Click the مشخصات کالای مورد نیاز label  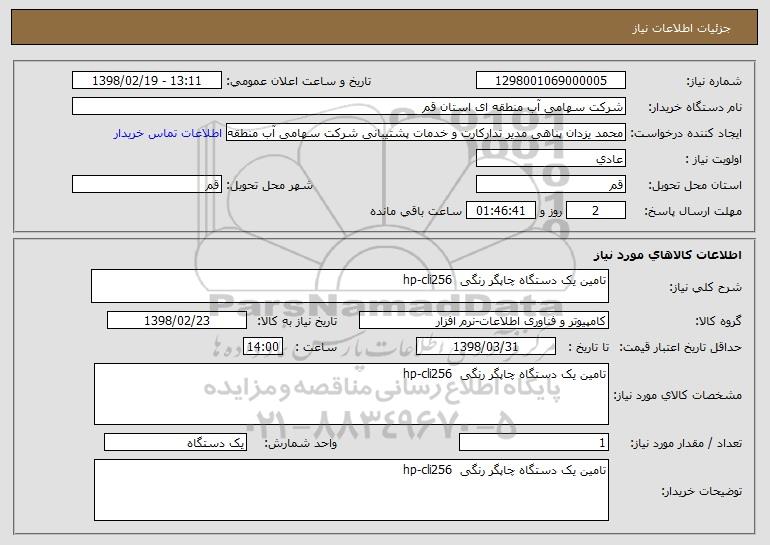(678, 395)
